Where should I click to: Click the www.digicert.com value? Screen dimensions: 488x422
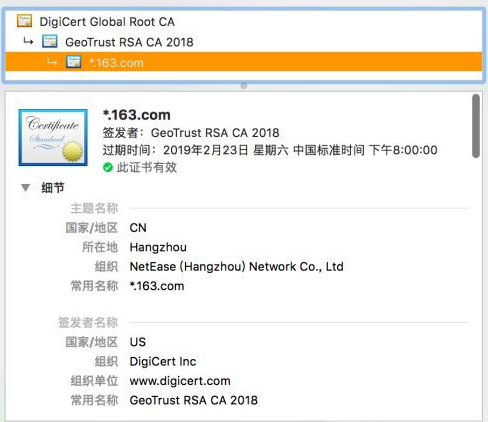[180, 381]
